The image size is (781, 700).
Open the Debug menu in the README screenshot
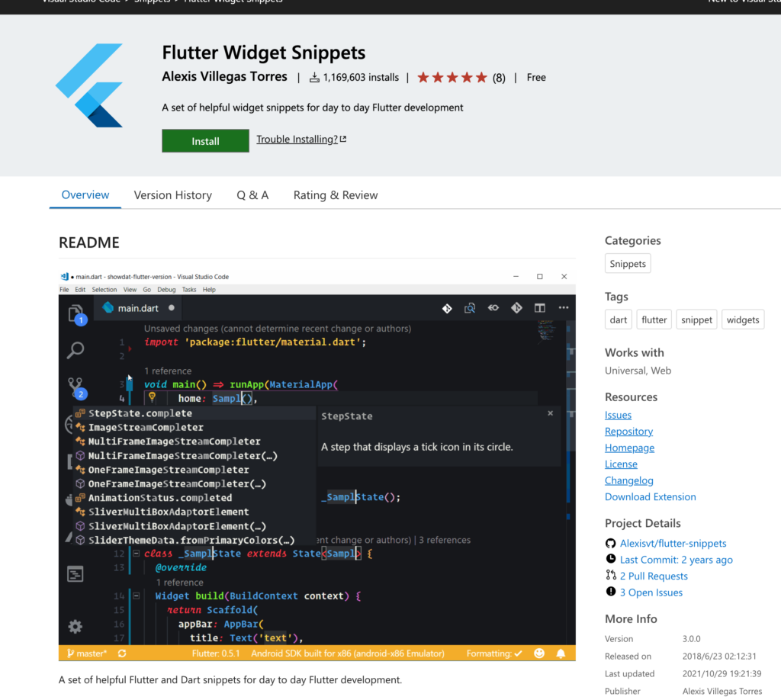pos(166,290)
